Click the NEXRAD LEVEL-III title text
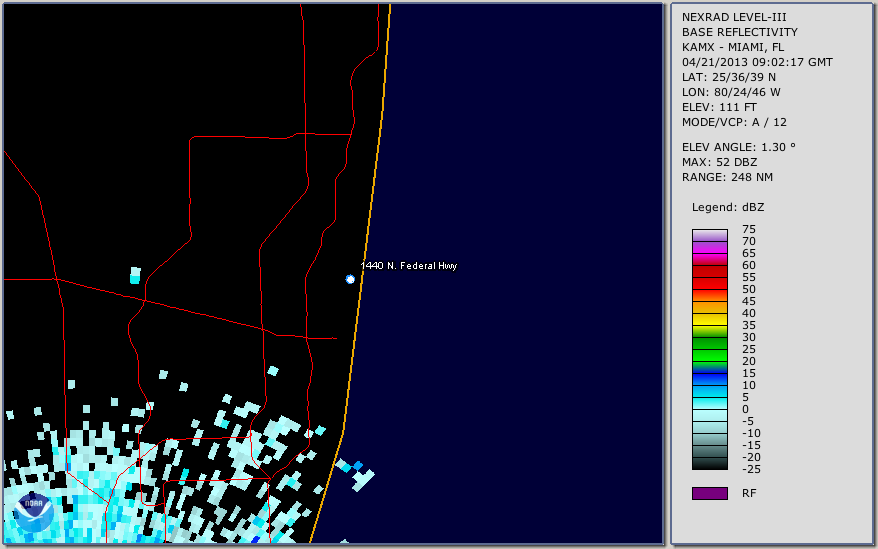Viewport: 878px width, 549px height. click(734, 17)
